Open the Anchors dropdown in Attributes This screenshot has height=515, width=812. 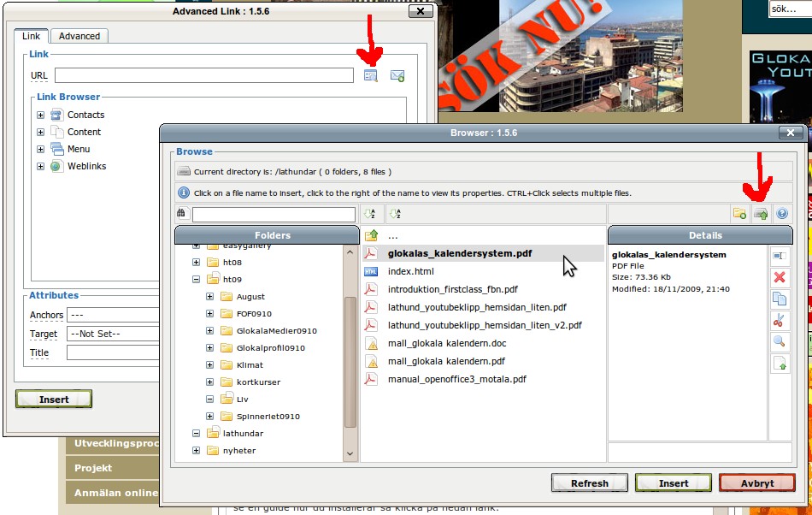coord(113,315)
